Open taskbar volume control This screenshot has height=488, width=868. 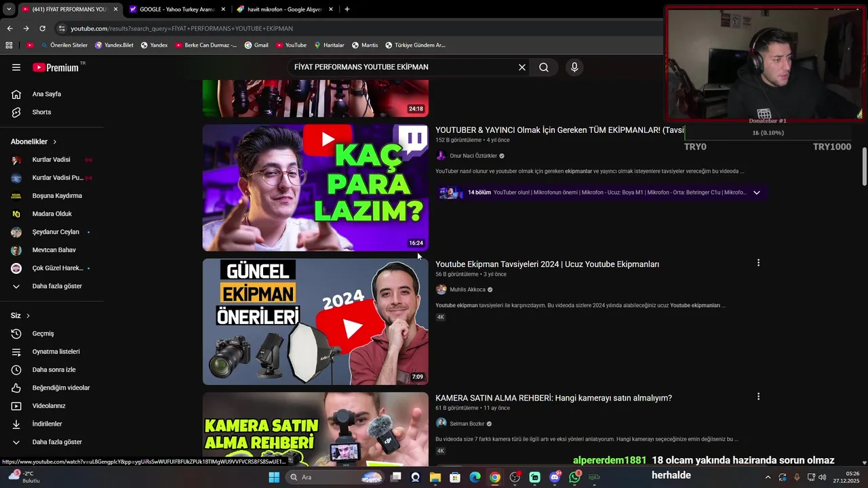pyautogui.click(x=823, y=477)
